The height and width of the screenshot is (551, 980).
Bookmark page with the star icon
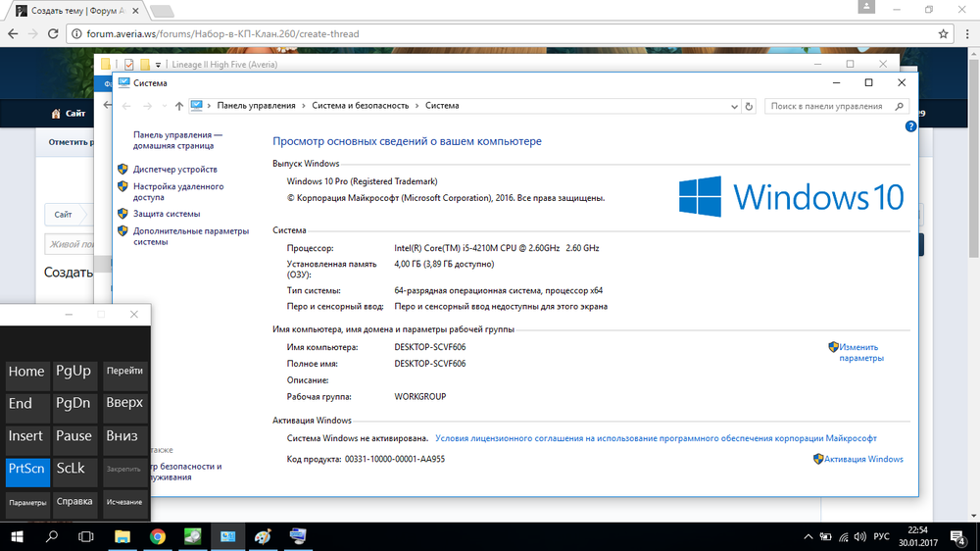coord(942,33)
